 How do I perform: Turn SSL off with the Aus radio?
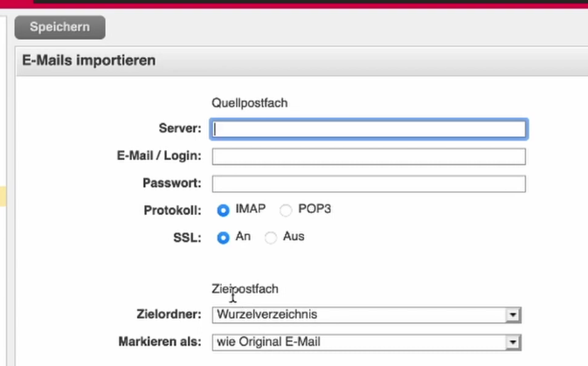pos(271,238)
